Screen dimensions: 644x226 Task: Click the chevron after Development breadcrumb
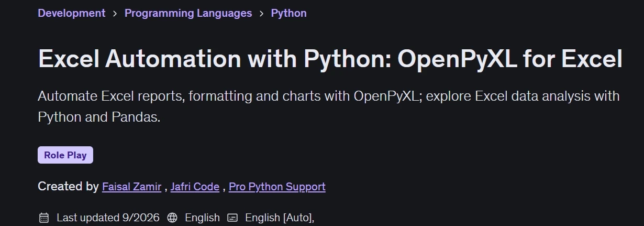115,14
